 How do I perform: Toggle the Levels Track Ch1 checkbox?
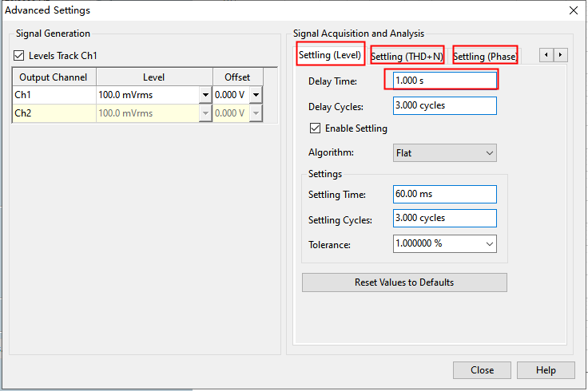(18, 56)
